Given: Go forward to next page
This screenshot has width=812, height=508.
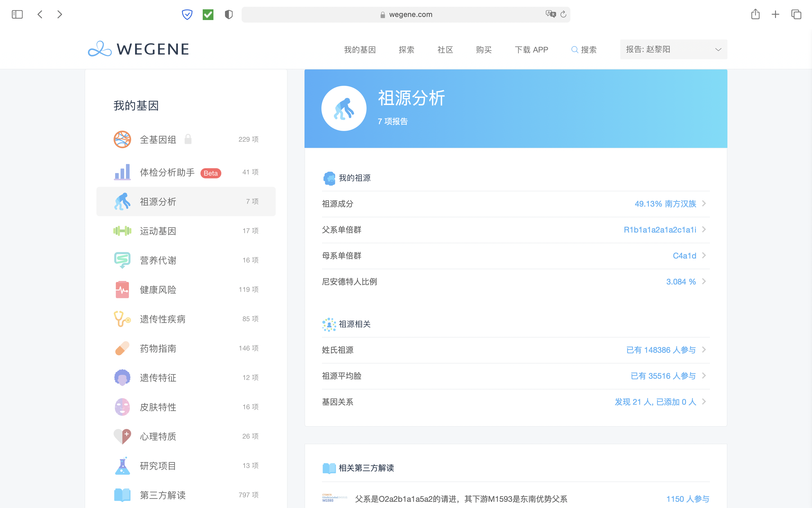Looking at the screenshot, I should [x=59, y=14].
